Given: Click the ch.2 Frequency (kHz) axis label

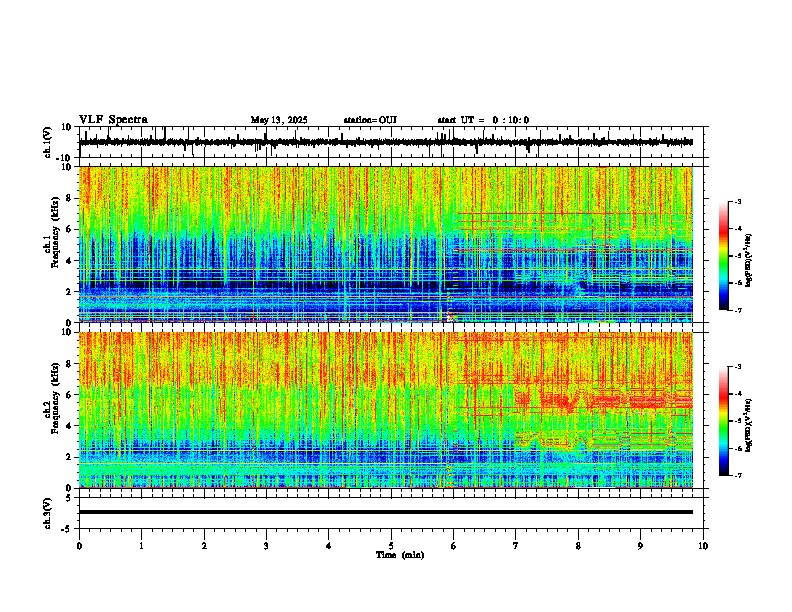Looking at the screenshot, I should coord(51,398).
